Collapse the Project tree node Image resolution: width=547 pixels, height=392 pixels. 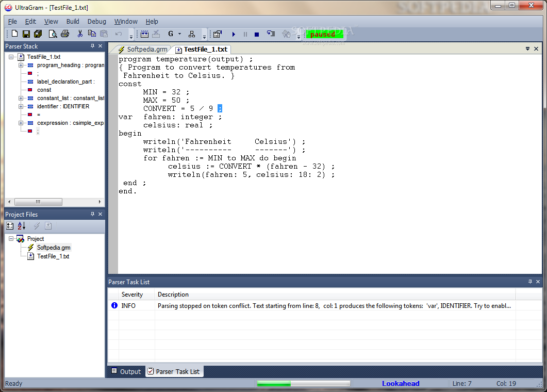point(11,239)
